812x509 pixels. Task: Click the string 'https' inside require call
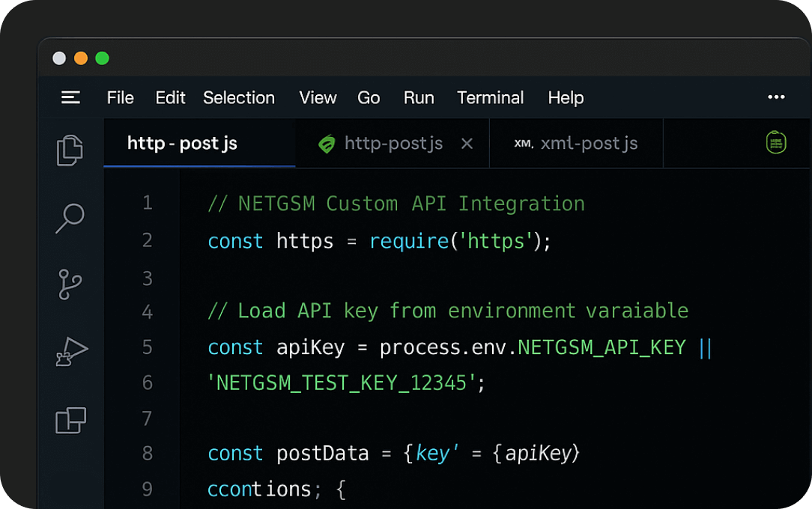[x=496, y=242]
